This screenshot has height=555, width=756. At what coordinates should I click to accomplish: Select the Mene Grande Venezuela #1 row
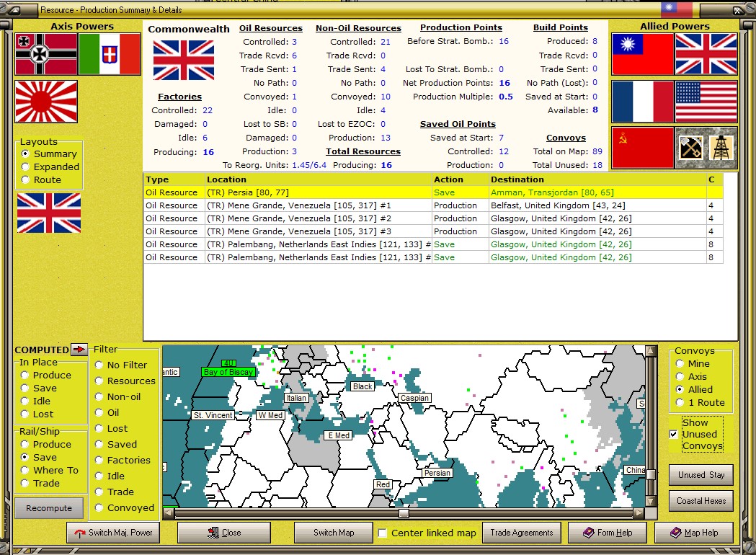click(x=433, y=205)
